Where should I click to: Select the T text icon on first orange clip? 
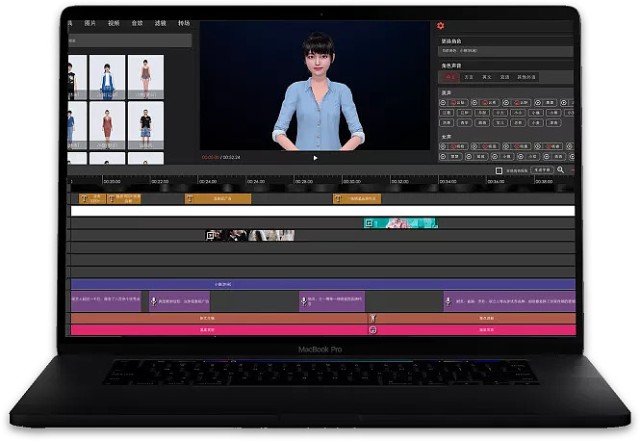click(x=84, y=199)
